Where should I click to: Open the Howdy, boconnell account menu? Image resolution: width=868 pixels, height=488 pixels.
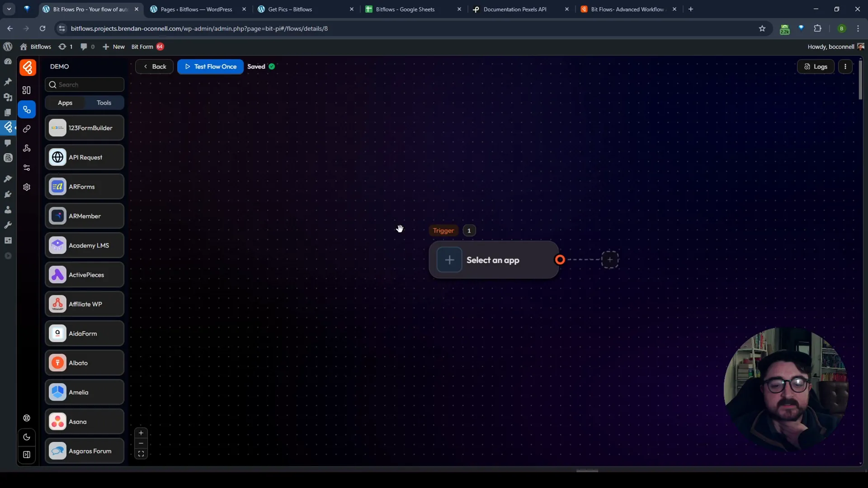coord(836,47)
